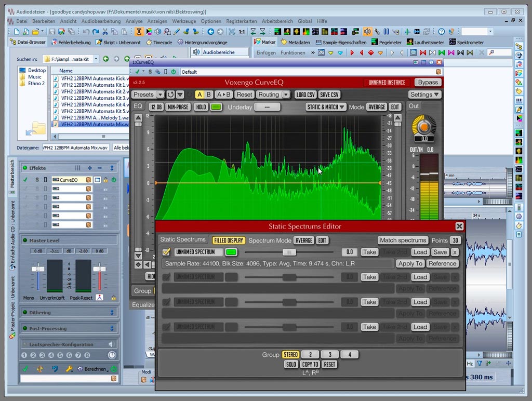
Task: Open the Settings dropdown in CurveEQ
Action: [425, 95]
